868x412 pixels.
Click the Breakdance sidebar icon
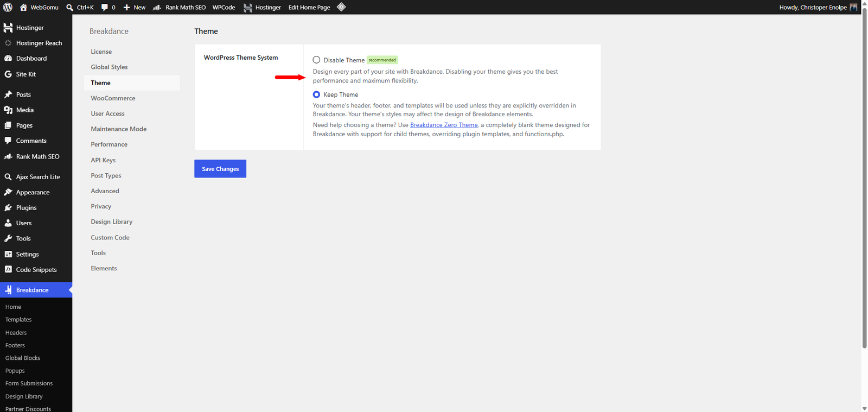pos(8,290)
